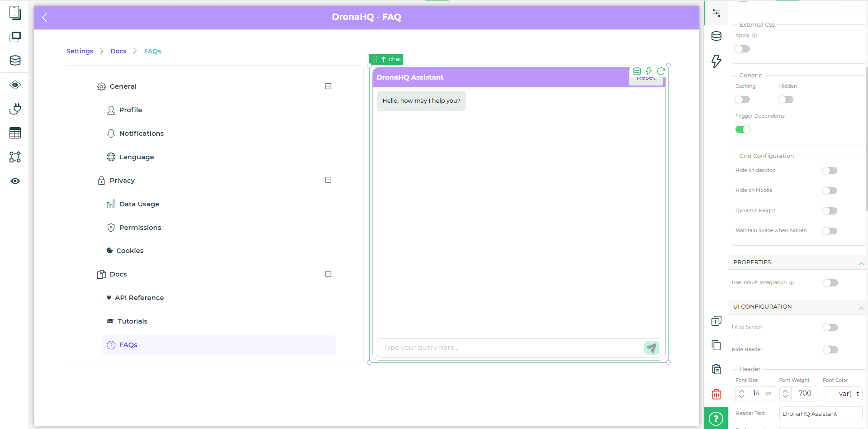Click the solid eye preview icon
Viewport: 868px width, 429px height.
coord(15,181)
